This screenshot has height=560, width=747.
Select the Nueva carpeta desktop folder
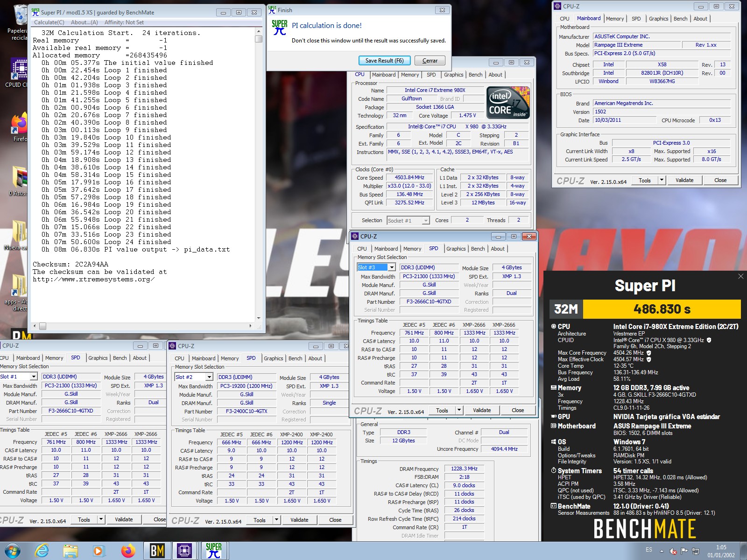(x=17, y=235)
